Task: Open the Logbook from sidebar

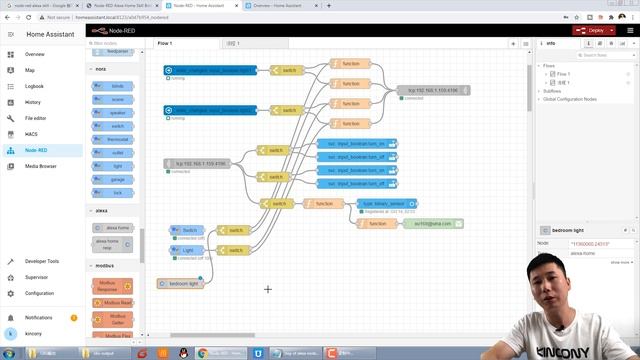Action: click(x=34, y=86)
